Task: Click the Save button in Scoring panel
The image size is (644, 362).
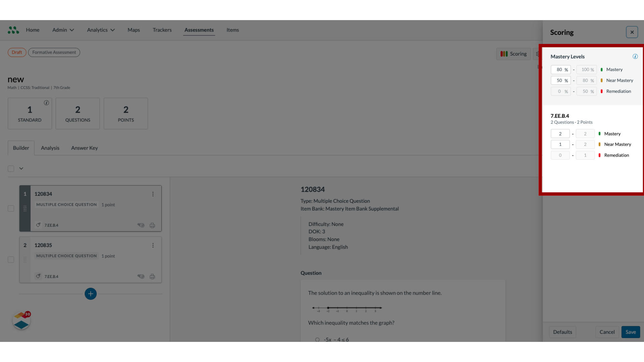Action: tap(631, 331)
